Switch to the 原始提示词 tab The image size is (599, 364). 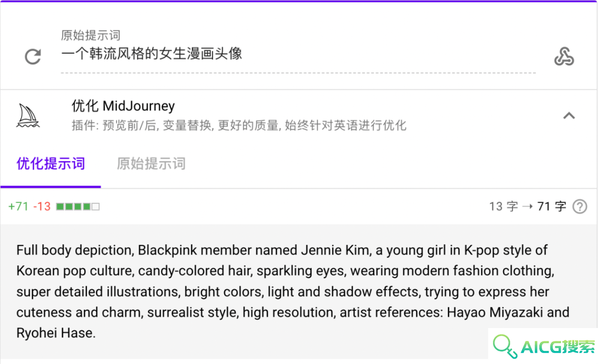(x=151, y=163)
